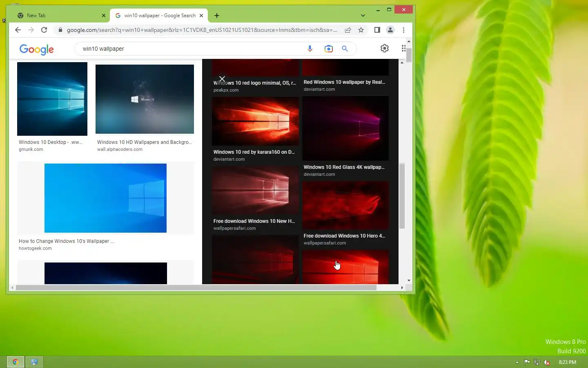This screenshot has height=368, width=588.
Task: Open the Windows 10 HD Wallpapers thumbnail
Action: [x=145, y=99]
